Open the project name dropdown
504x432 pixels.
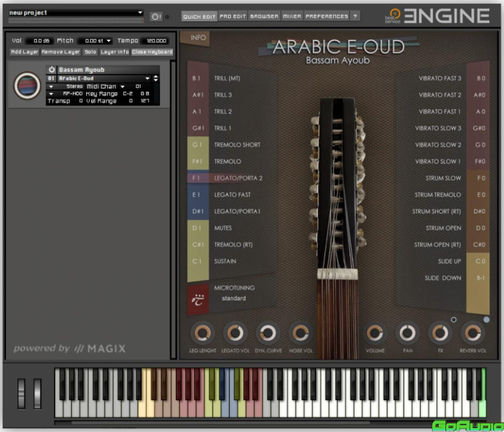[x=140, y=12]
